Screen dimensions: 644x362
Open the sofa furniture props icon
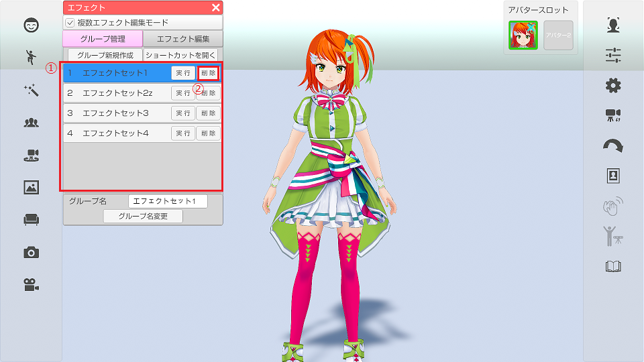[32, 220]
